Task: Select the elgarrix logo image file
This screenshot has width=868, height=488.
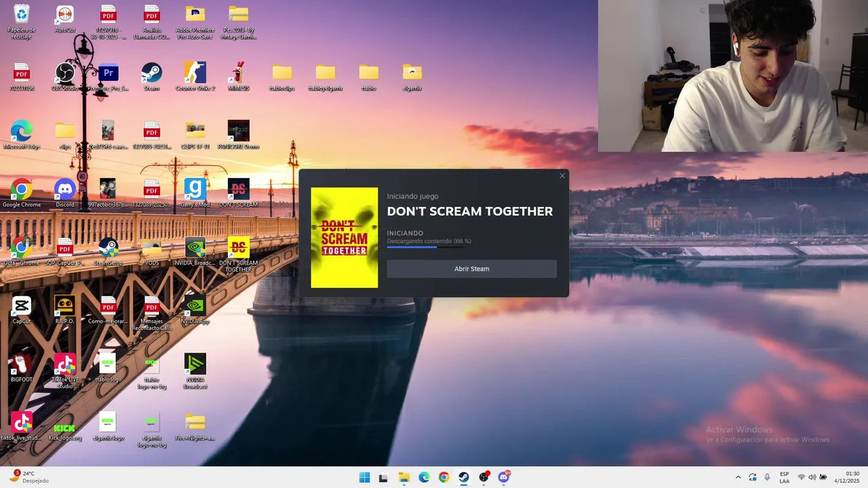Action: tap(108, 427)
